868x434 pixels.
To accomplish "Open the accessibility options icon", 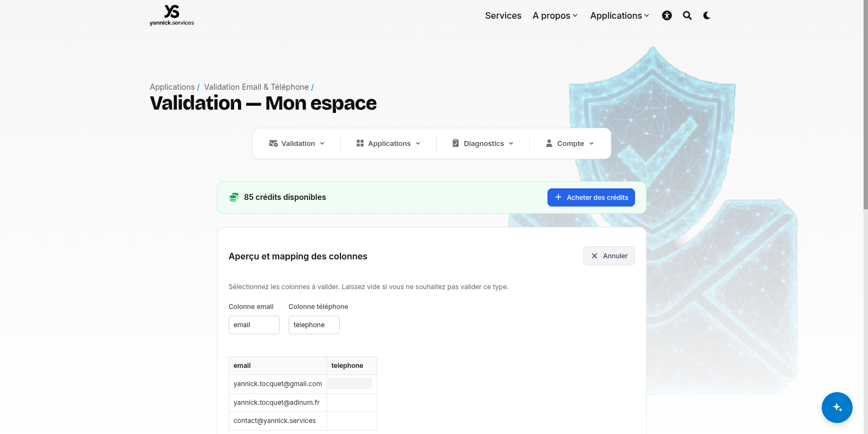I will pyautogui.click(x=667, y=15).
